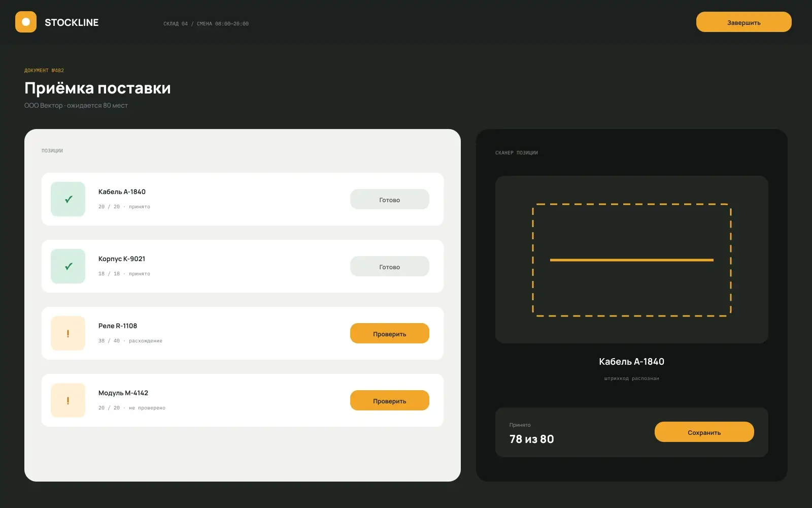
Task: Click the ООО Вектор expected places subtitle
Action: click(76, 106)
